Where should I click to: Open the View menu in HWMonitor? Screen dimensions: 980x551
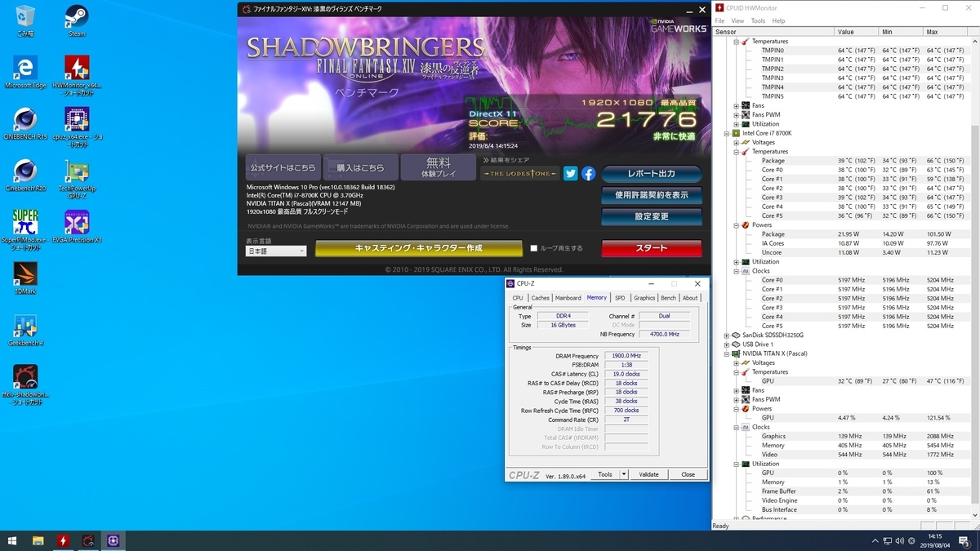click(737, 20)
